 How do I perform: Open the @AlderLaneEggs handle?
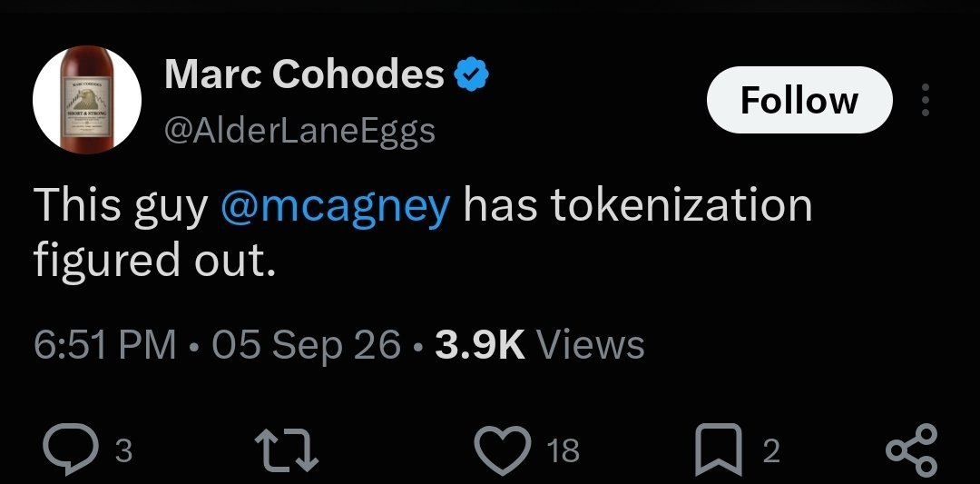[299, 132]
